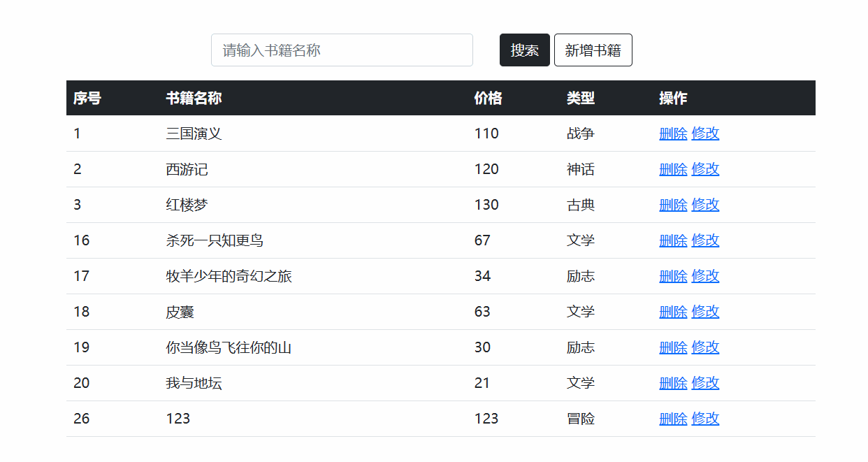Image resolution: width=868 pixels, height=462 pixels.
Task: Click the 搜索 button
Action: point(525,50)
